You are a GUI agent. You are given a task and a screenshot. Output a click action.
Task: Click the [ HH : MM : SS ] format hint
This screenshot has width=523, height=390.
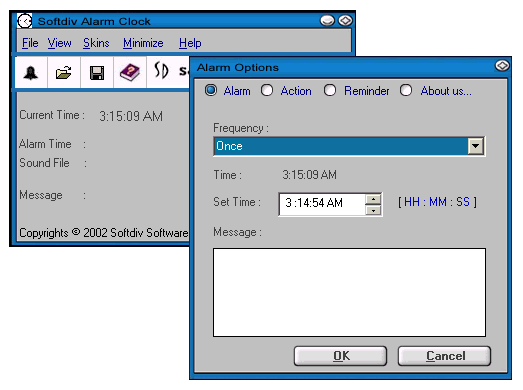point(437,202)
